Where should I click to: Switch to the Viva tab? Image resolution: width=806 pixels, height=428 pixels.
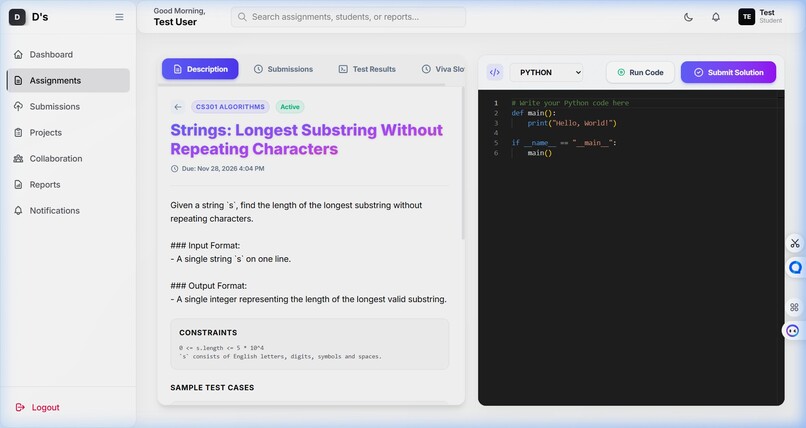442,69
